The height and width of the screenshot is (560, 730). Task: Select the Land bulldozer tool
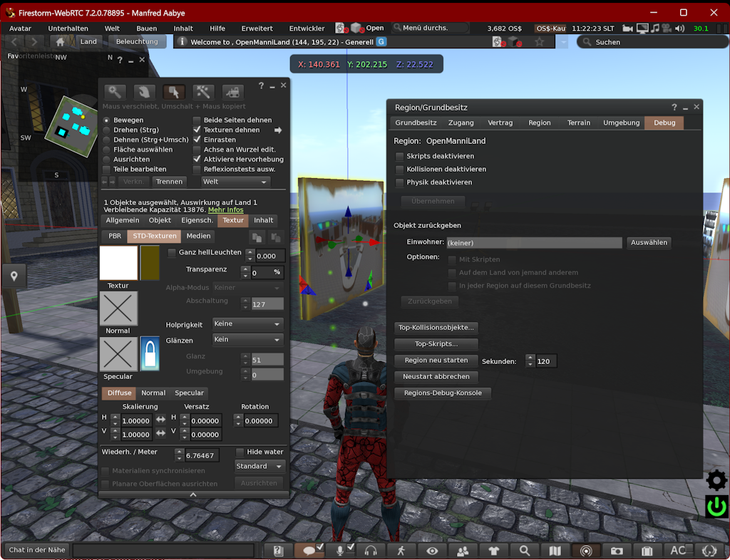point(231,92)
